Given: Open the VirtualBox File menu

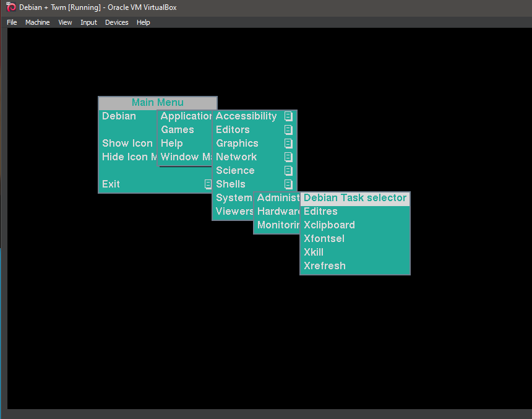Looking at the screenshot, I should (12, 22).
